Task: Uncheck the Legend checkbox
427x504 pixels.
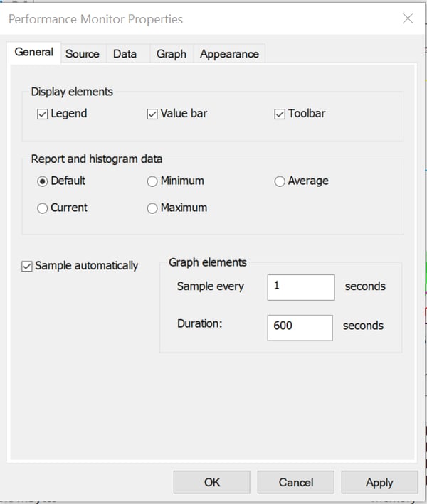Action: [x=42, y=114]
